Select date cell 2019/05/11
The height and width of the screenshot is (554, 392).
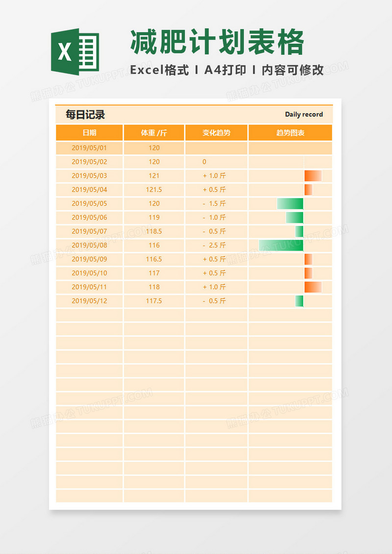pos(89,287)
